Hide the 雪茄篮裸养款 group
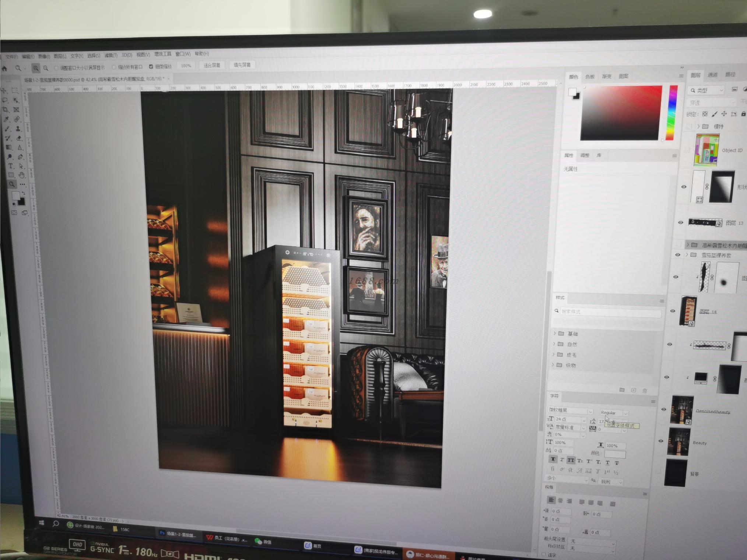Viewport: 747px width, 560px height. (x=677, y=255)
